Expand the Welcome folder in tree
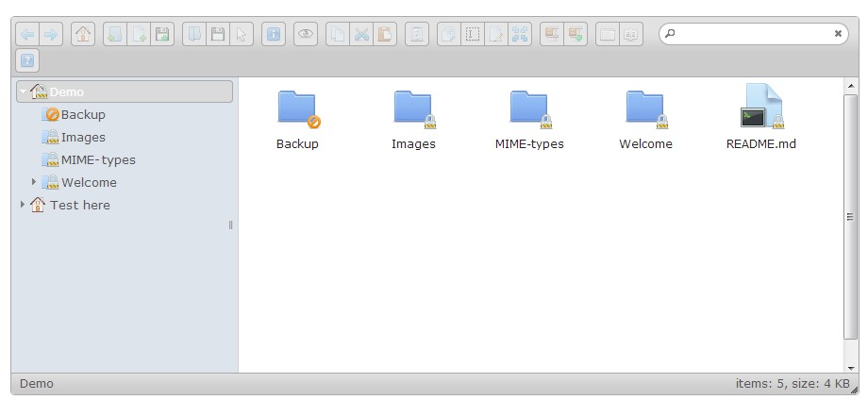 tap(34, 182)
